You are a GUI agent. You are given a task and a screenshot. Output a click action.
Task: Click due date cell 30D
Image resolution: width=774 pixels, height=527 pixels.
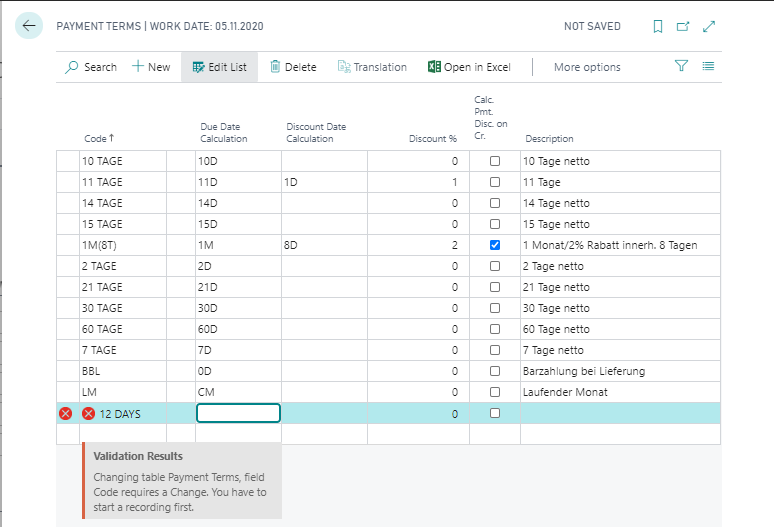point(238,308)
